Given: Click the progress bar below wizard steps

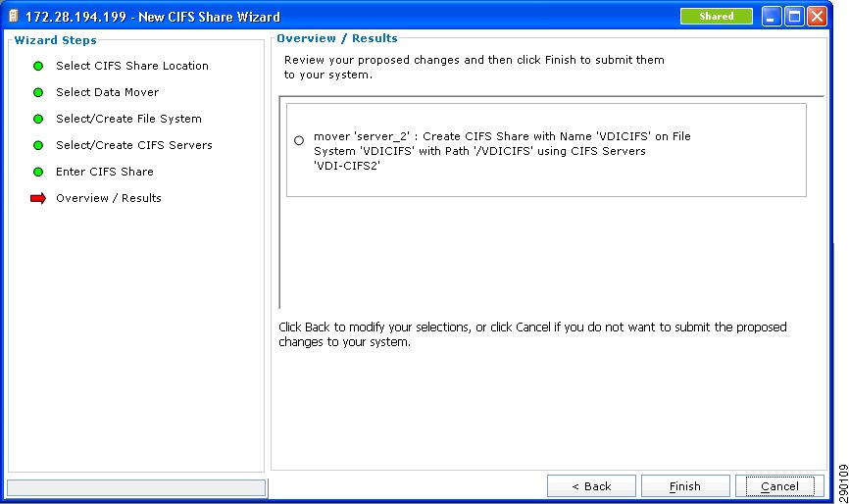Looking at the screenshot, I should click(136, 487).
